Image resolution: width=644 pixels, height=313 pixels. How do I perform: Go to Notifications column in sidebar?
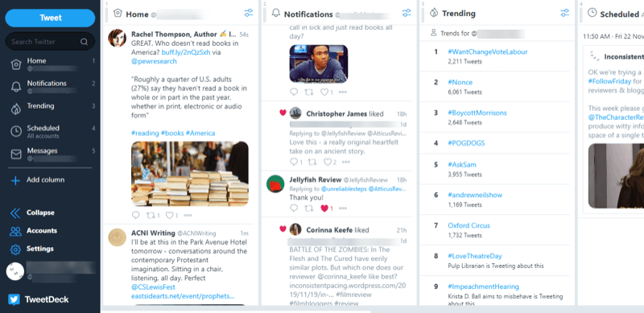tap(50, 87)
